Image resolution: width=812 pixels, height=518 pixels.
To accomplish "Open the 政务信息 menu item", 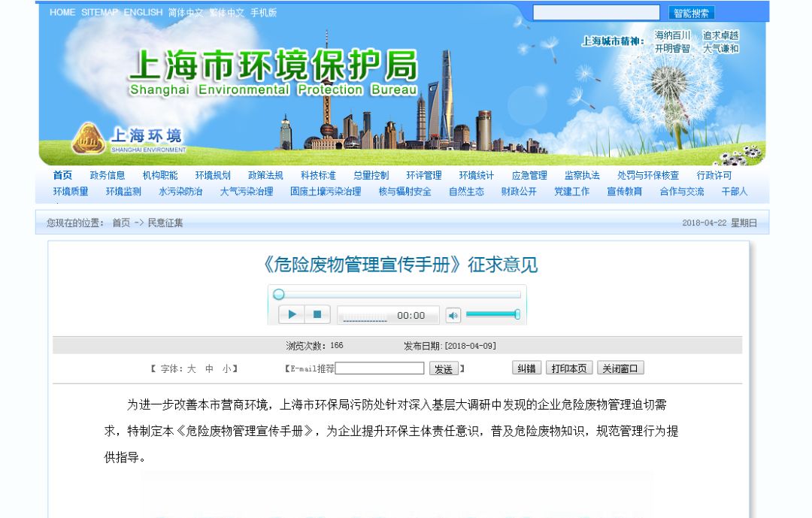I will click(x=108, y=175).
